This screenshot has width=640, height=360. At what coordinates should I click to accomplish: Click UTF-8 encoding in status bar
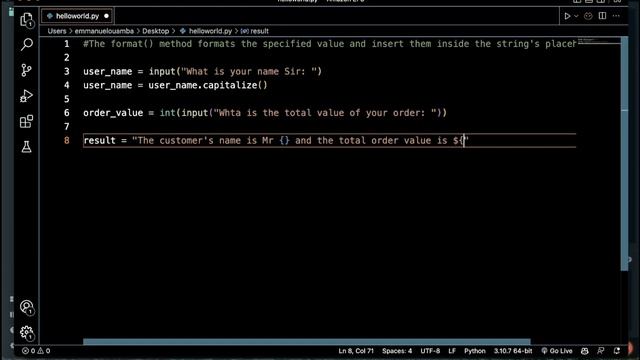430,351
